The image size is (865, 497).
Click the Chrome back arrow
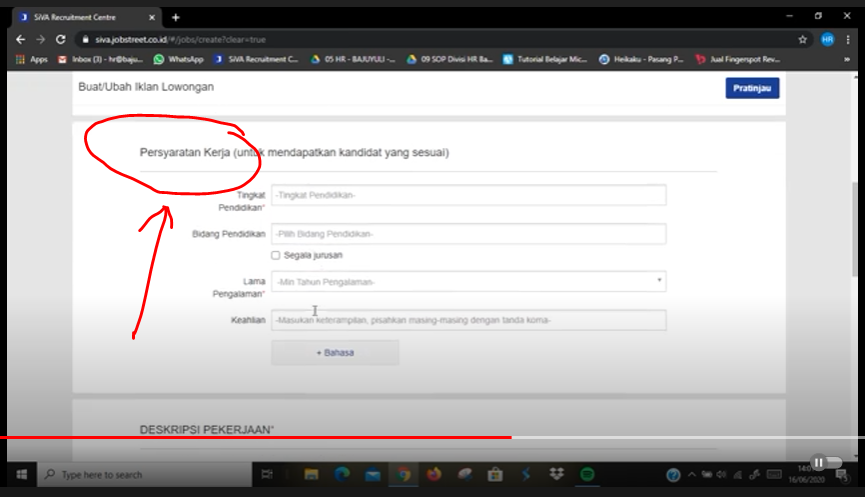coord(22,39)
